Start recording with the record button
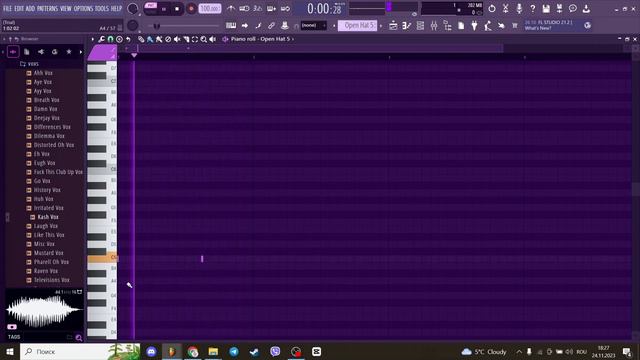 [x=191, y=9]
